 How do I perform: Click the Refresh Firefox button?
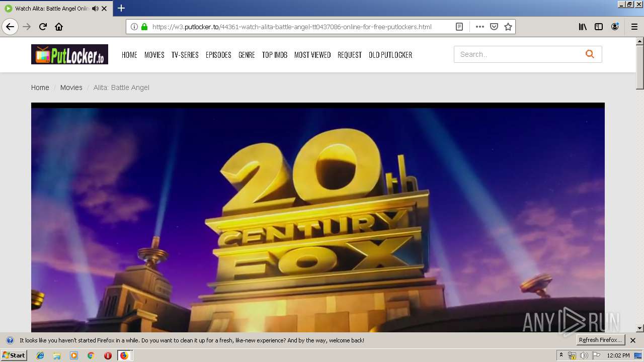(x=601, y=340)
